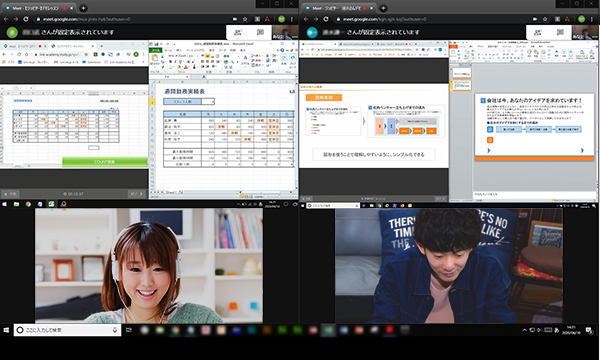Screen dimensions: 600x360
Task: Click self-view thumbnail in right Meet window
Action: pyautogui.click(x=585, y=33)
